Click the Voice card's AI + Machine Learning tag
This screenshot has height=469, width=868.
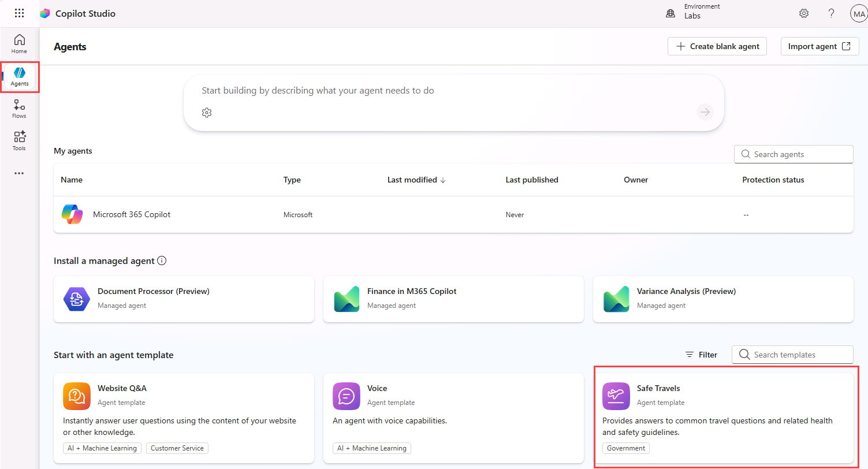(x=372, y=448)
